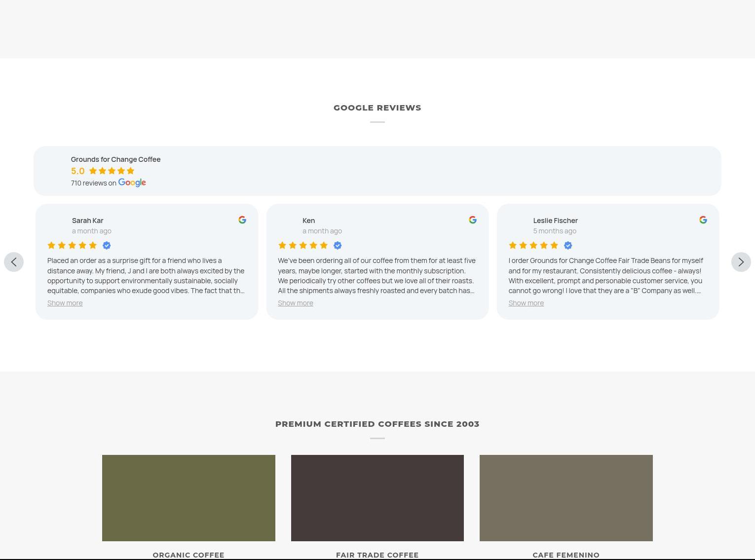Expand Leslie Fischer's review with Show more
This screenshot has height=560, width=755.
tap(526, 303)
